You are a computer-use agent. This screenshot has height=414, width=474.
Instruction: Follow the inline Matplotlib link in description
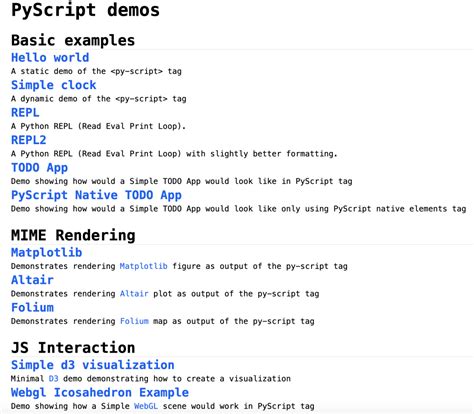144,266
